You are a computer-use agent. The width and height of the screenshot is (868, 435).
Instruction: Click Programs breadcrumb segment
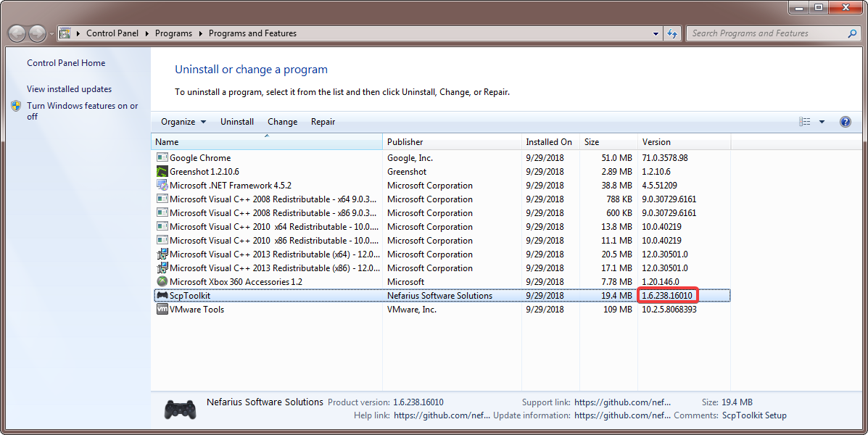173,33
